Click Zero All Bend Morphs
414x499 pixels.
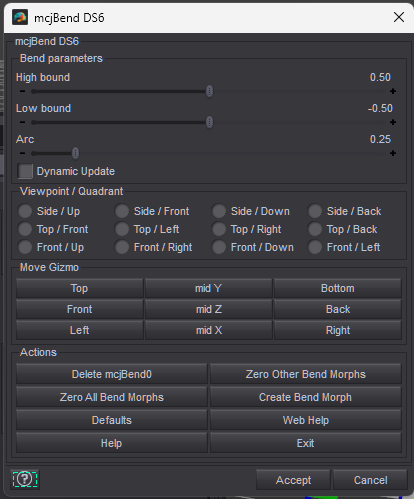112,397
